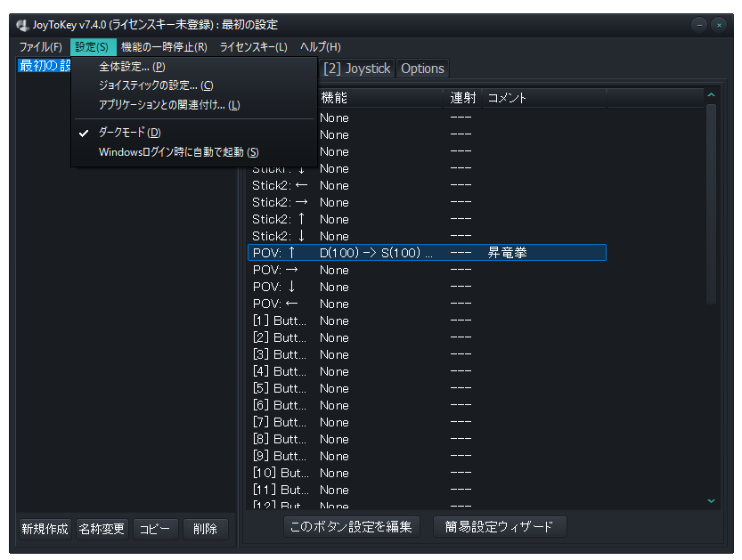Open the ライセンスキー(L) menu
742x560 pixels.
coord(253,47)
